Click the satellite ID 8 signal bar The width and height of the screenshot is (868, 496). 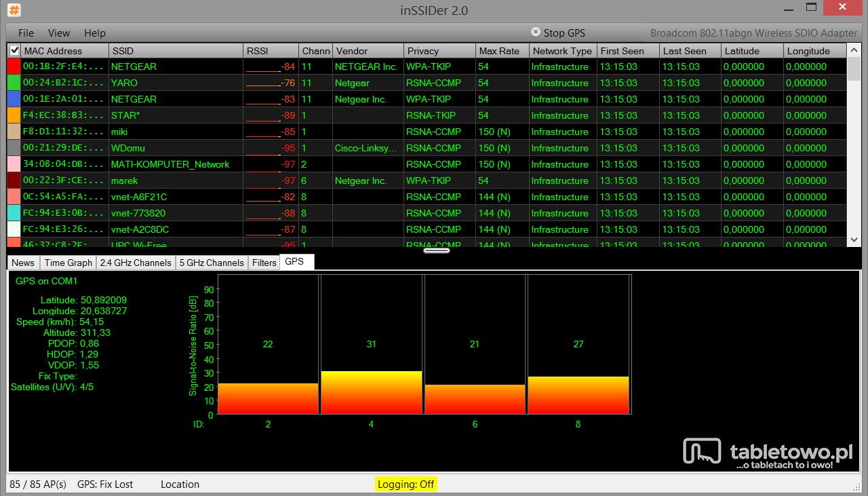point(578,395)
